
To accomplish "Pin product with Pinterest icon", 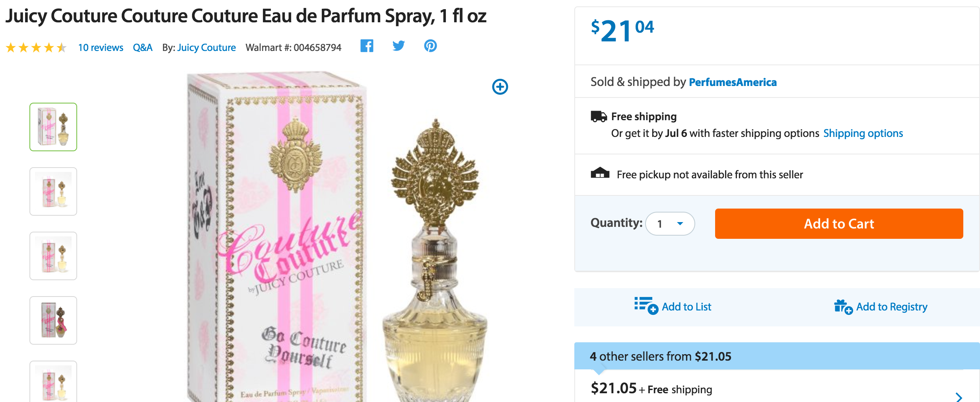I will tap(430, 46).
